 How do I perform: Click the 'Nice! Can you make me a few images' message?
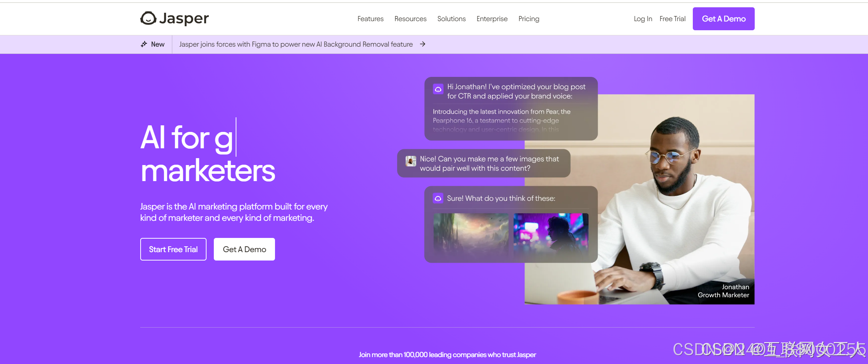point(489,163)
